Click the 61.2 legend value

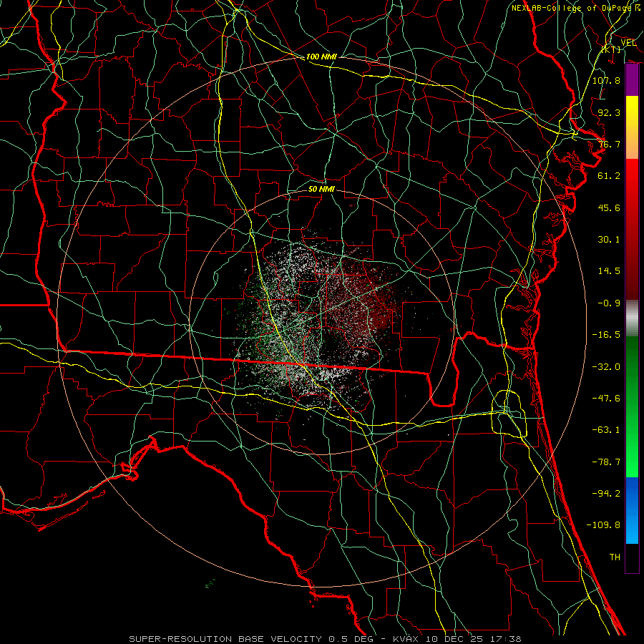609,176
